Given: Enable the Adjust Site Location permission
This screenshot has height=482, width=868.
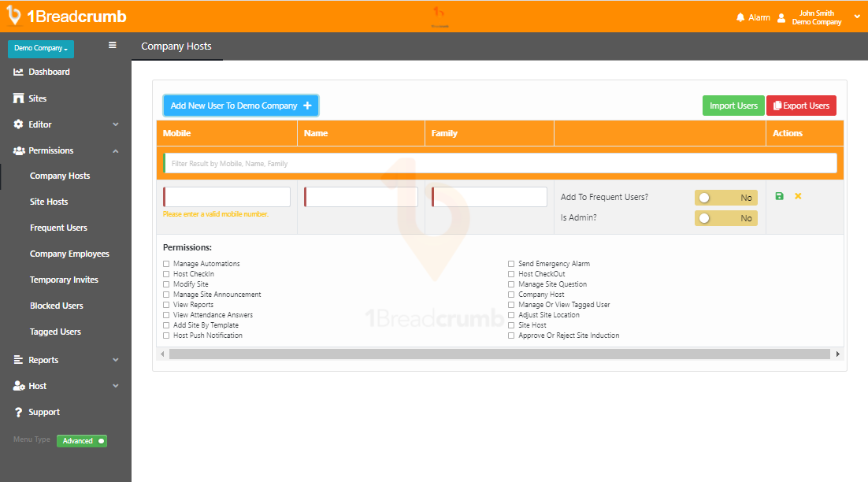Looking at the screenshot, I should (511, 315).
